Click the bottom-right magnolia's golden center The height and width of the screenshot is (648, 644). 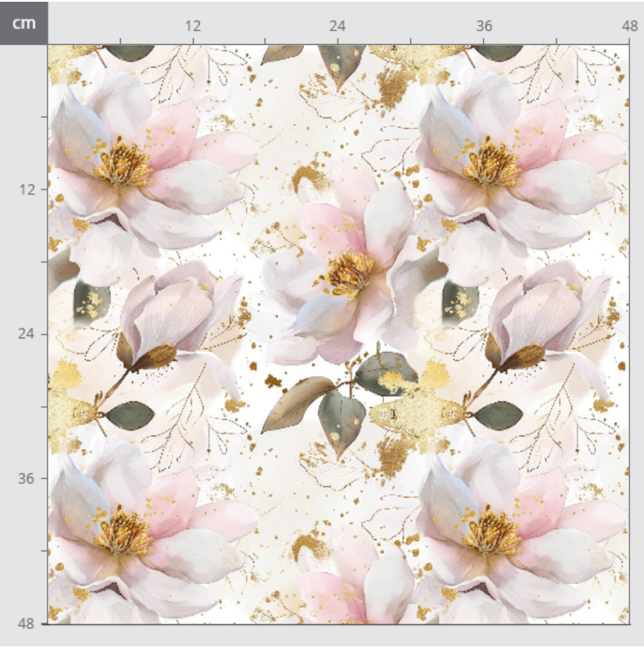click(x=492, y=532)
